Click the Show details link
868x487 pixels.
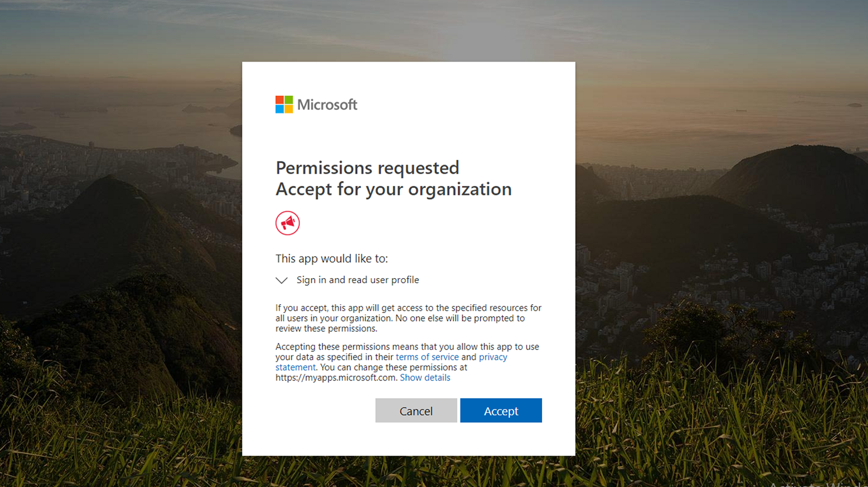click(x=425, y=378)
